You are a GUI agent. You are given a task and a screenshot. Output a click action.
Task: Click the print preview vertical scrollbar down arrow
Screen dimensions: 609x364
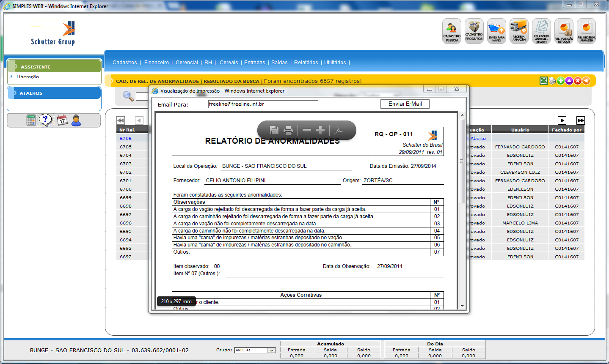click(x=462, y=306)
